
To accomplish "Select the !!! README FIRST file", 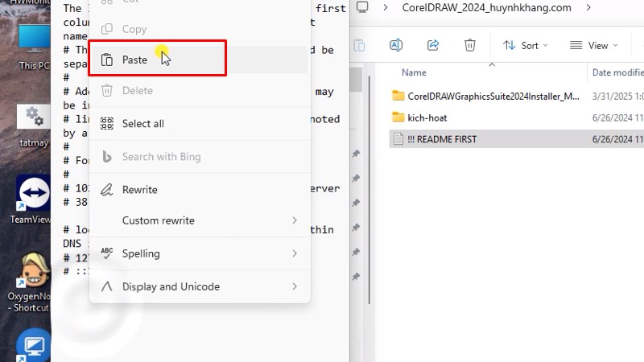I will coord(441,139).
